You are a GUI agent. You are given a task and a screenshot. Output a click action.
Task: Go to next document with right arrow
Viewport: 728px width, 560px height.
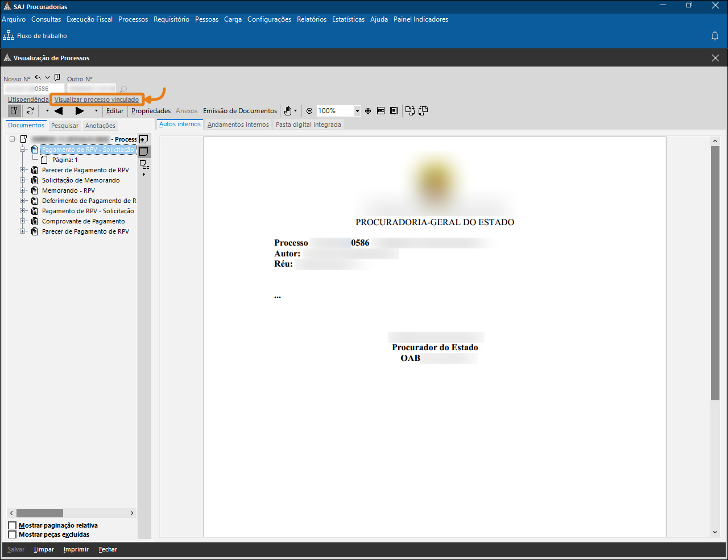(x=80, y=111)
